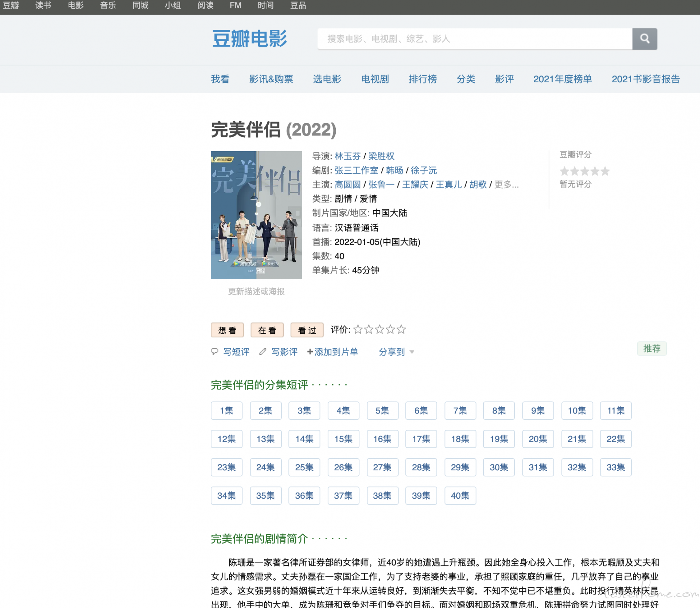Image resolution: width=700 pixels, height=608 pixels.
Task: Open director 梁胜权's page
Action: 381,156
